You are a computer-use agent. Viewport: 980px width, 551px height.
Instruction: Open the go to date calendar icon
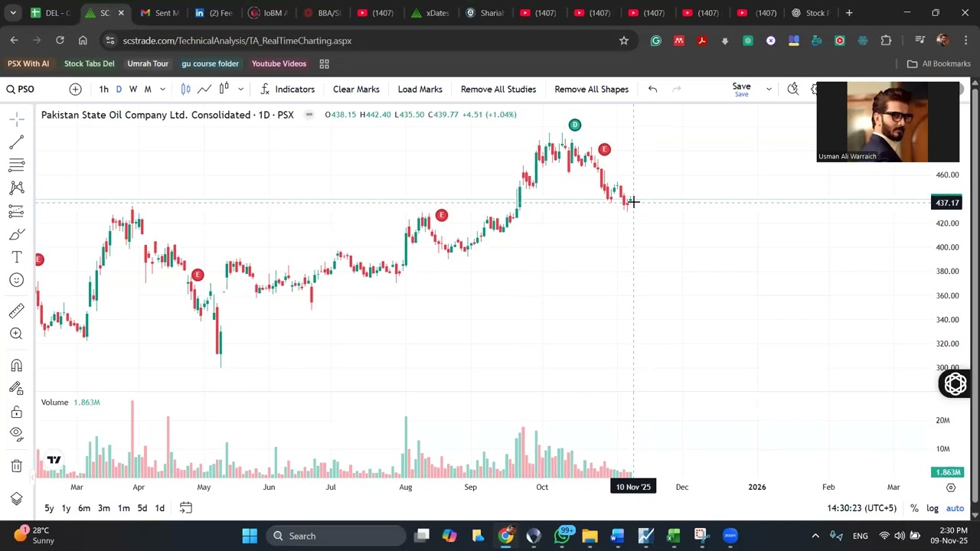click(x=185, y=508)
